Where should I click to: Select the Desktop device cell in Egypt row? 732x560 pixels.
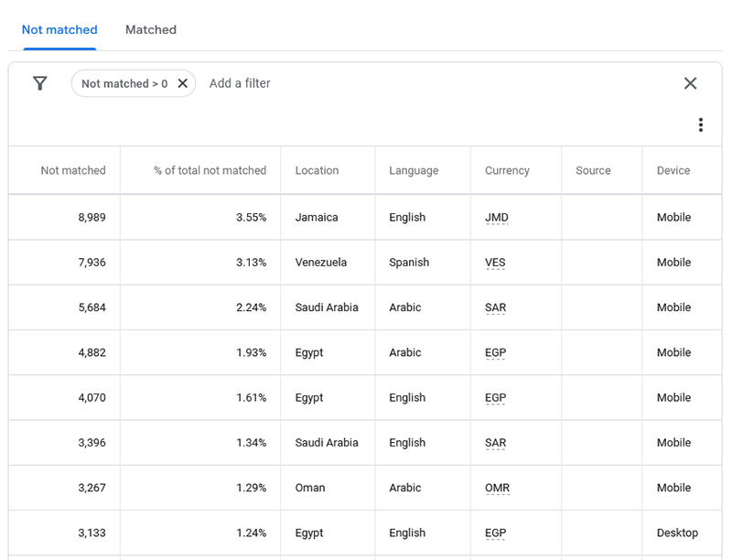coord(677,533)
